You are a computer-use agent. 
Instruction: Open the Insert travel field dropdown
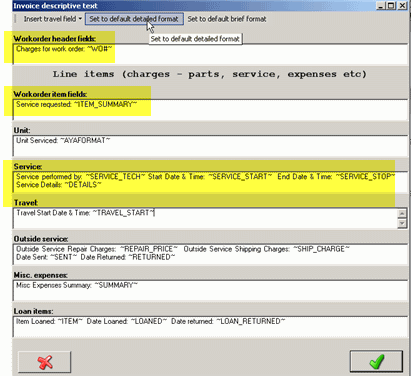[52, 19]
